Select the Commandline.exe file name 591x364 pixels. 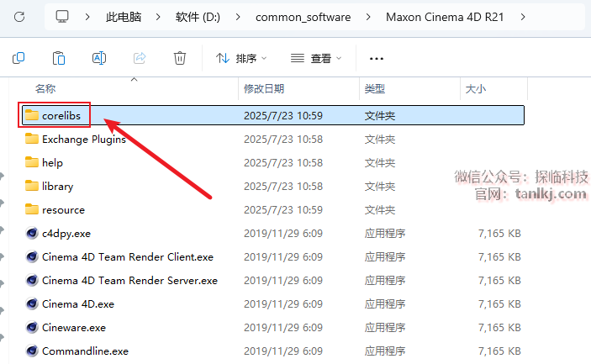[85, 351]
